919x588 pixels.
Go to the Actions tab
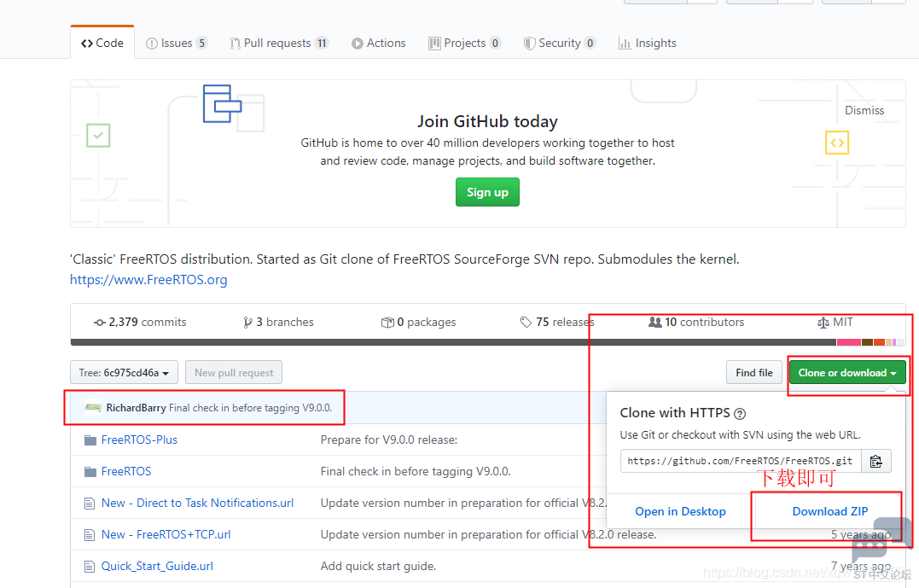[379, 43]
